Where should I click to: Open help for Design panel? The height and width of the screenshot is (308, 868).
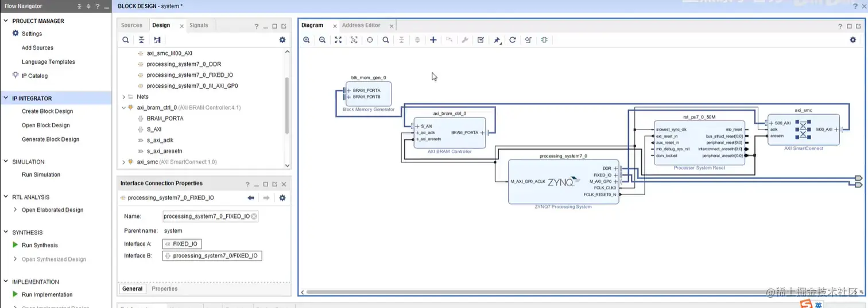(x=257, y=26)
